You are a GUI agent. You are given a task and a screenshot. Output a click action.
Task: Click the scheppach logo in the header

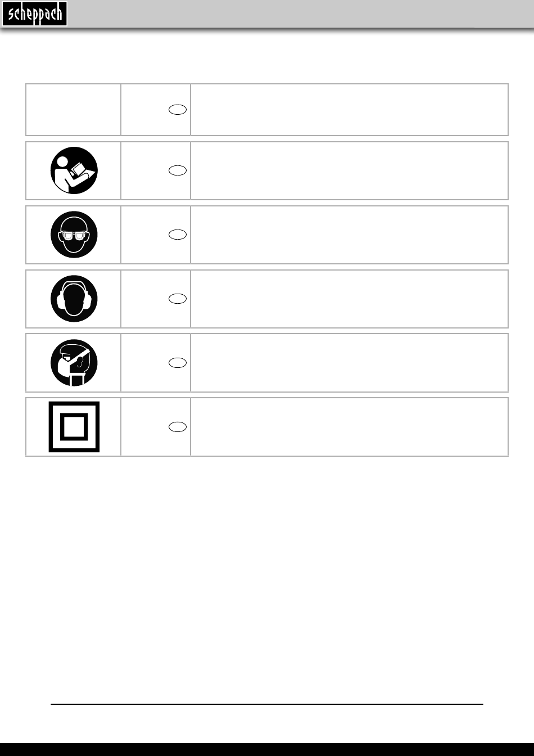click(x=34, y=14)
